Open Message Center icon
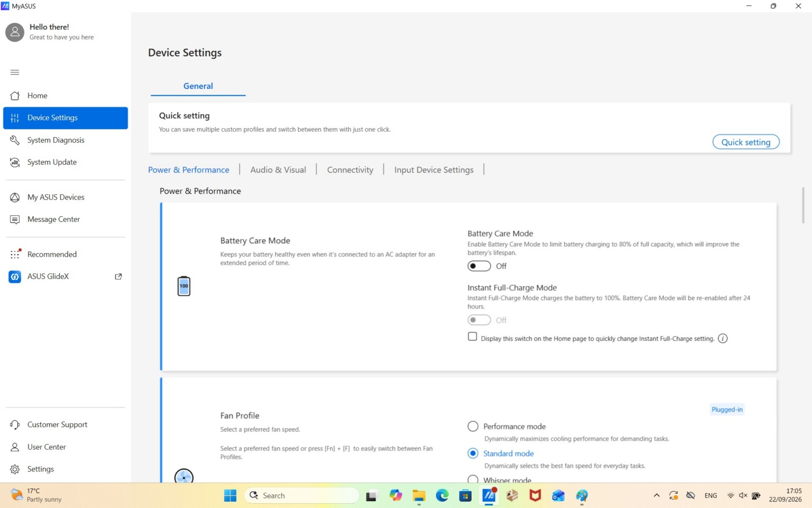 point(15,220)
